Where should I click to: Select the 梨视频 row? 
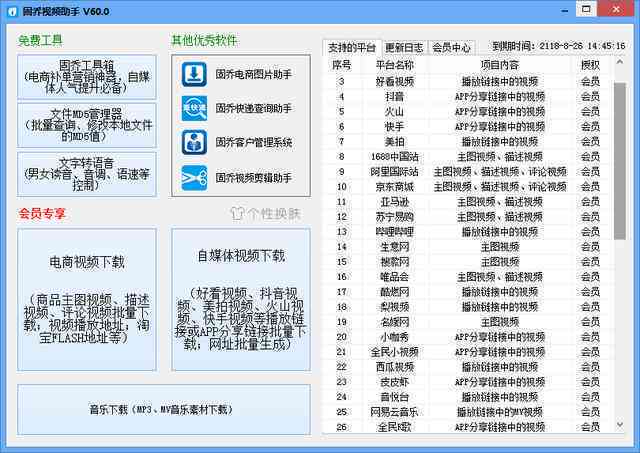(x=467, y=307)
